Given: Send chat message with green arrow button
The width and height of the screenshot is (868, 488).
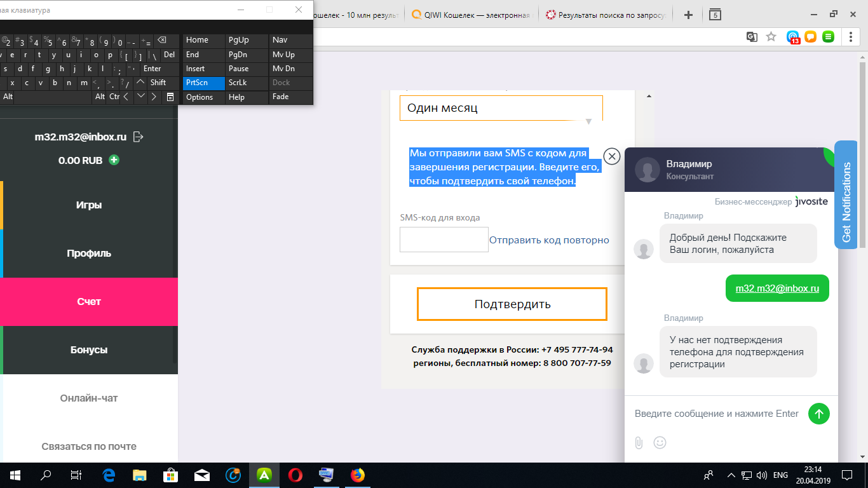Looking at the screenshot, I should [818, 414].
